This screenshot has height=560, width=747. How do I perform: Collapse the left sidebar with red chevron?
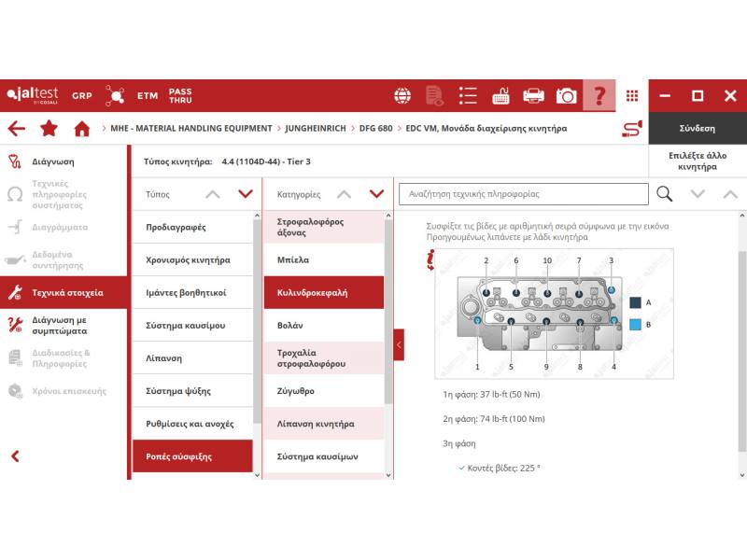tap(15, 456)
